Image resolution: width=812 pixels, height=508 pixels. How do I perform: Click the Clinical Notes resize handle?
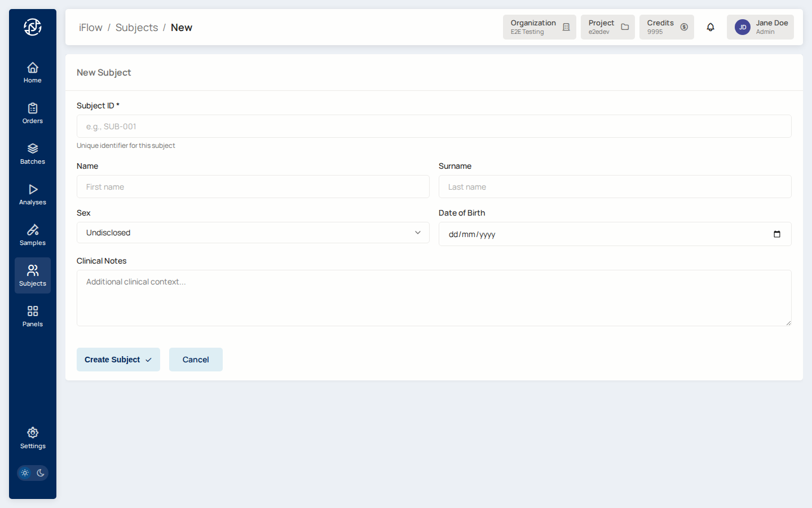tap(788, 322)
